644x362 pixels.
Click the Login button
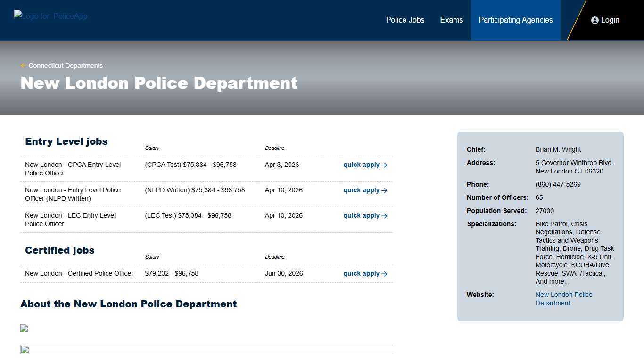point(605,20)
